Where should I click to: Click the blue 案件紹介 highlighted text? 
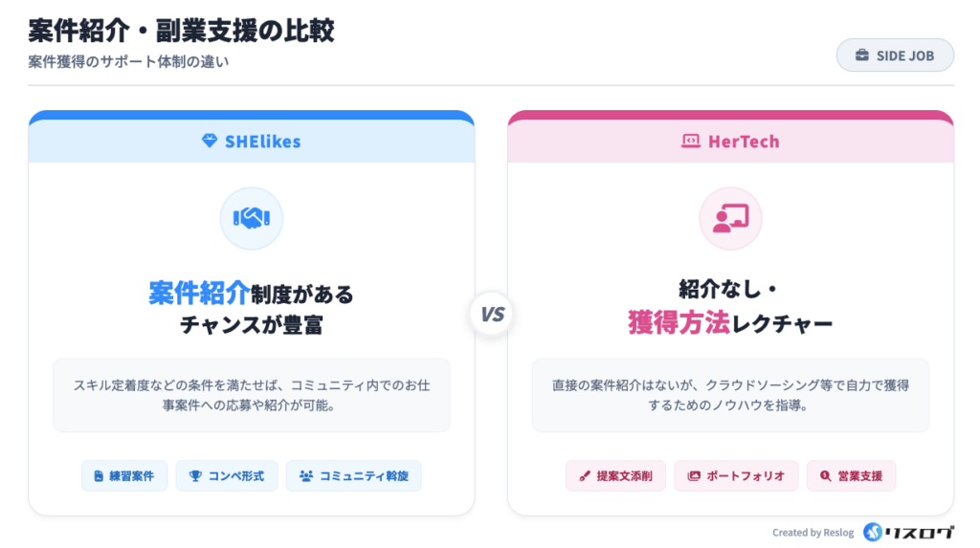click(x=199, y=293)
